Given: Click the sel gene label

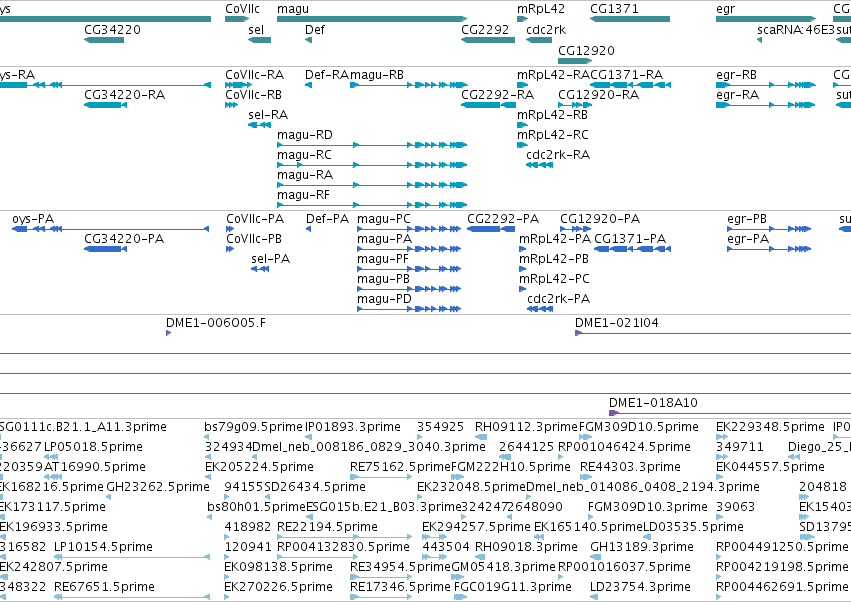Looking at the screenshot, I should [256, 30].
